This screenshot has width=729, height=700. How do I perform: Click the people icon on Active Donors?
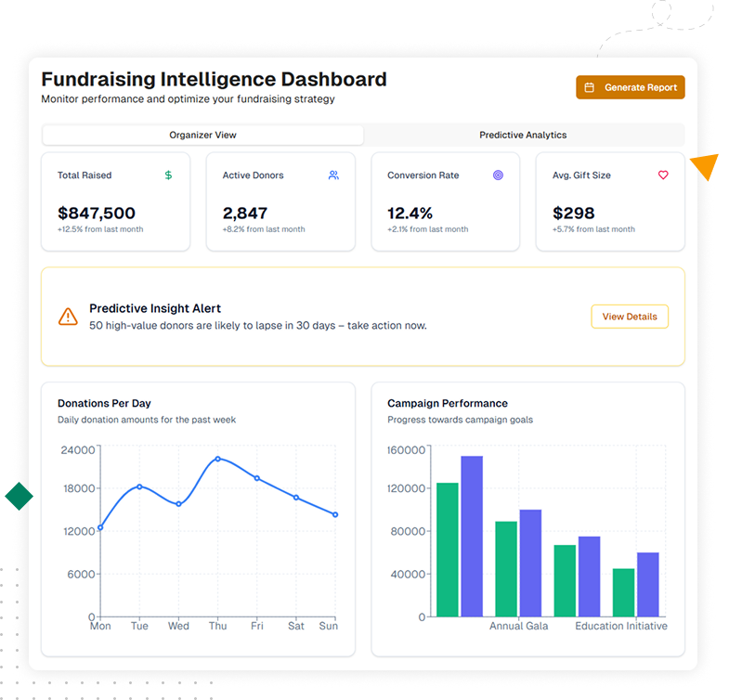(333, 175)
